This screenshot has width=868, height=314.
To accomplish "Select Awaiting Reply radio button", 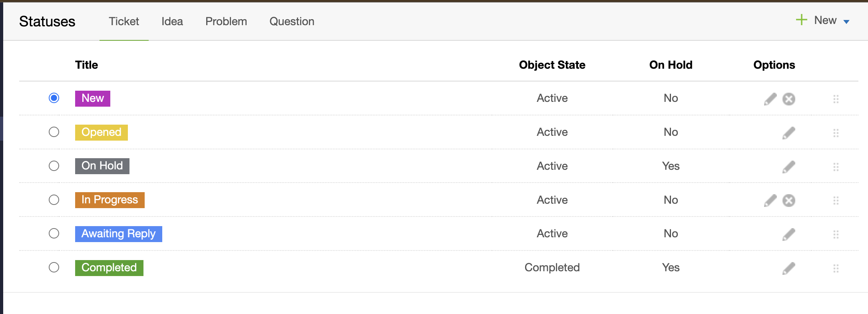I will [54, 233].
